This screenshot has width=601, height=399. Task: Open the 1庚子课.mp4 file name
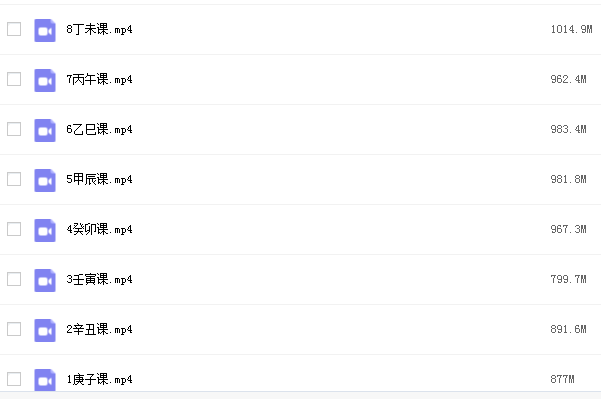pos(99,379)
